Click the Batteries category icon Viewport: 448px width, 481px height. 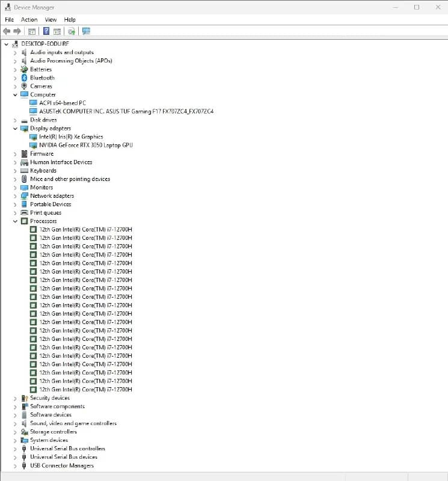[24, 69]
